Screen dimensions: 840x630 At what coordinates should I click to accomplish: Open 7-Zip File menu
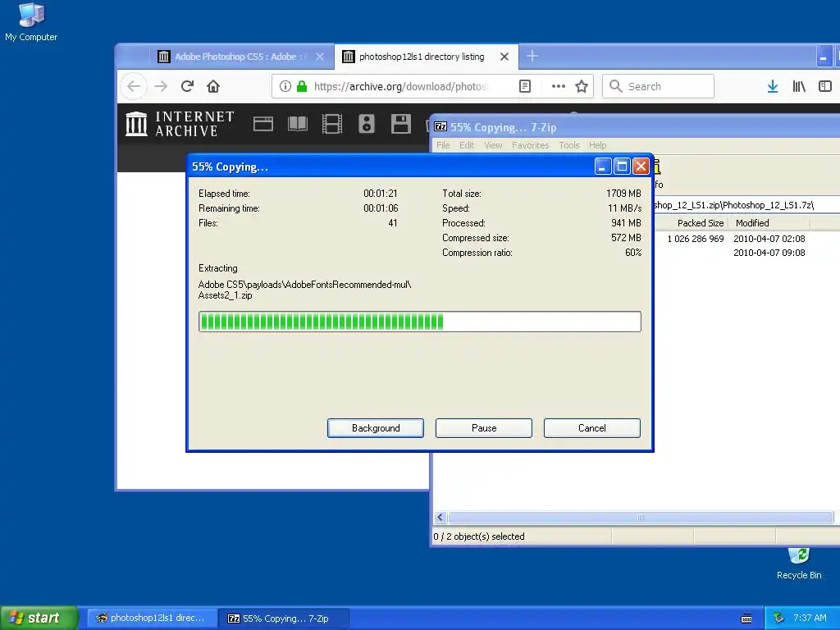(x=443, y=145)
